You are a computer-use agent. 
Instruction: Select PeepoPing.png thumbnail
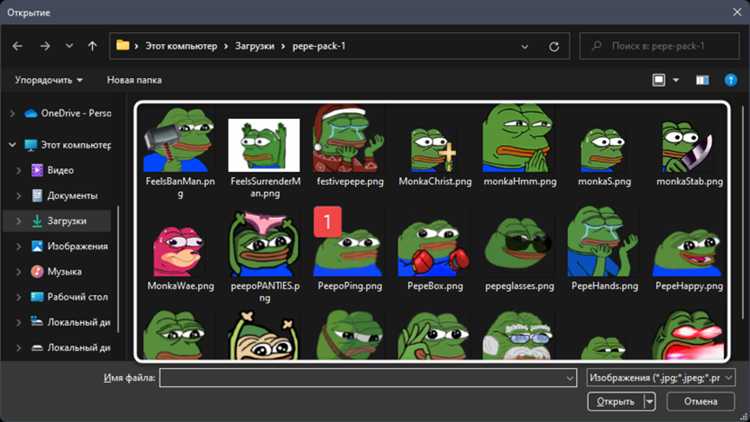point(350,251)
